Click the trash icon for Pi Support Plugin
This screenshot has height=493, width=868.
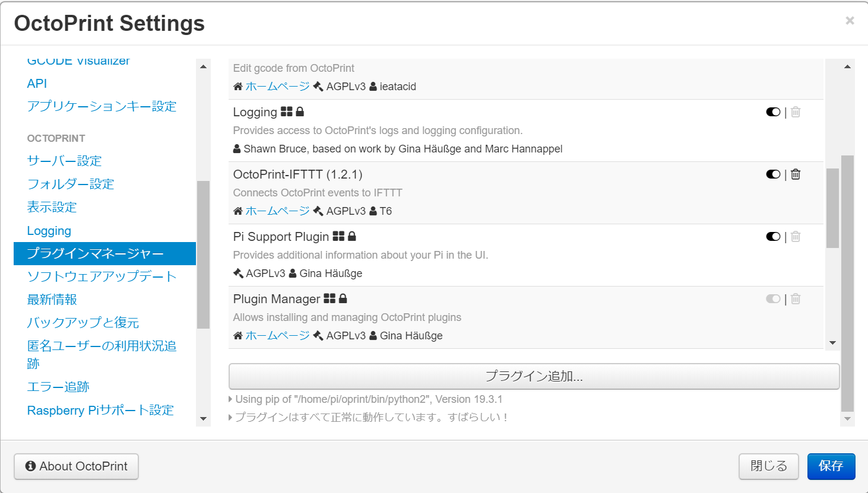[x=796, y=237]
